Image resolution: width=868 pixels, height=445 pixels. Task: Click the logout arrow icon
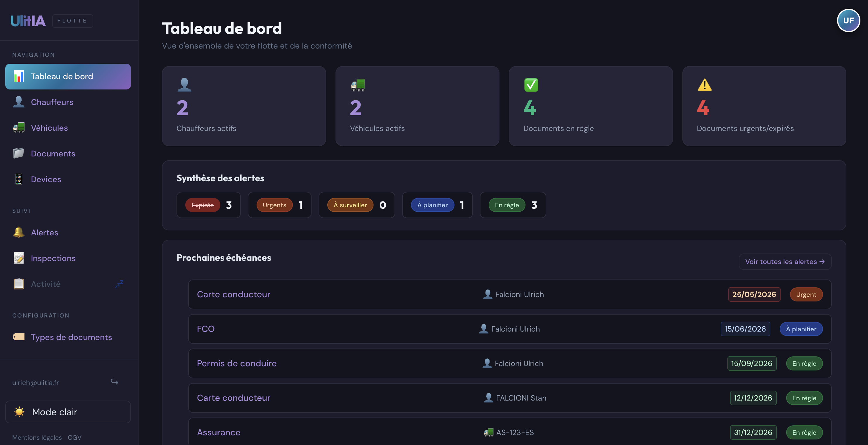point(115,382)
